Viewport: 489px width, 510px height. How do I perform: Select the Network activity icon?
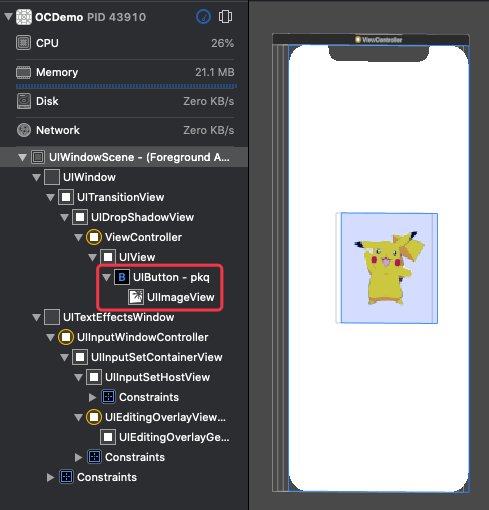[x=24, y=130]
